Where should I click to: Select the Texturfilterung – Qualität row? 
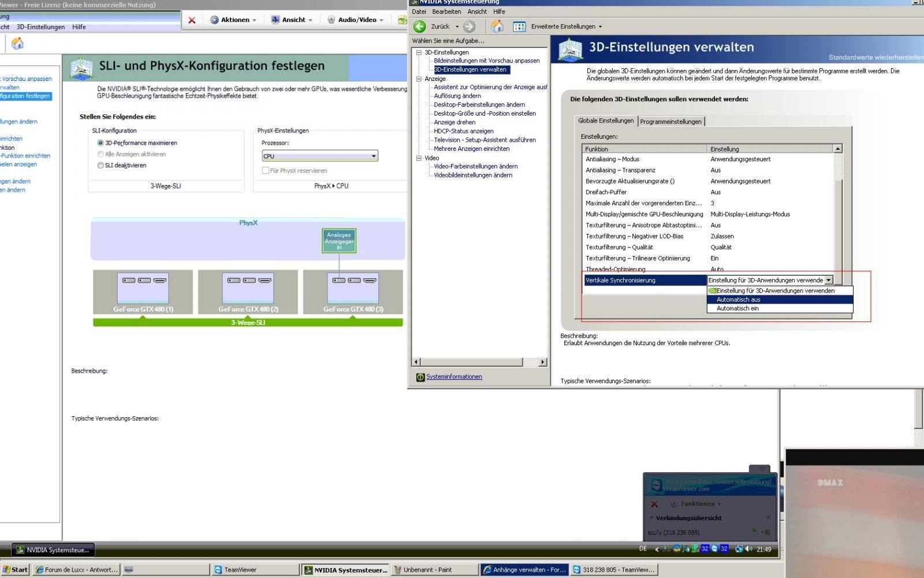(709, 247)
